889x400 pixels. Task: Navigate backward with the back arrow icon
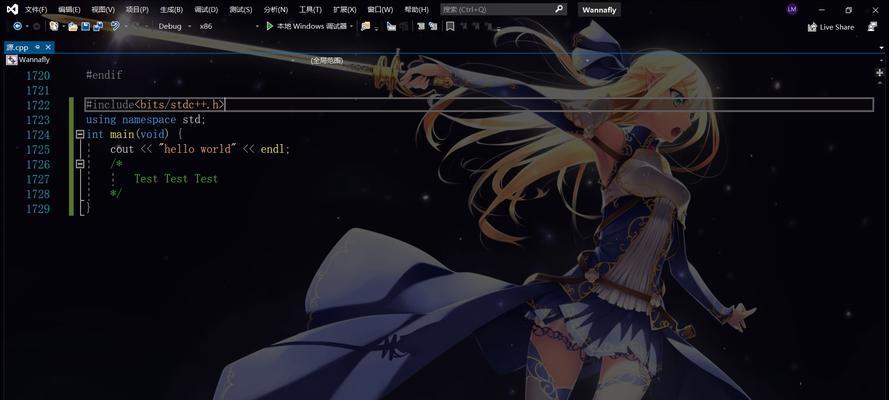pyautogui.click(x=18, y=26)
